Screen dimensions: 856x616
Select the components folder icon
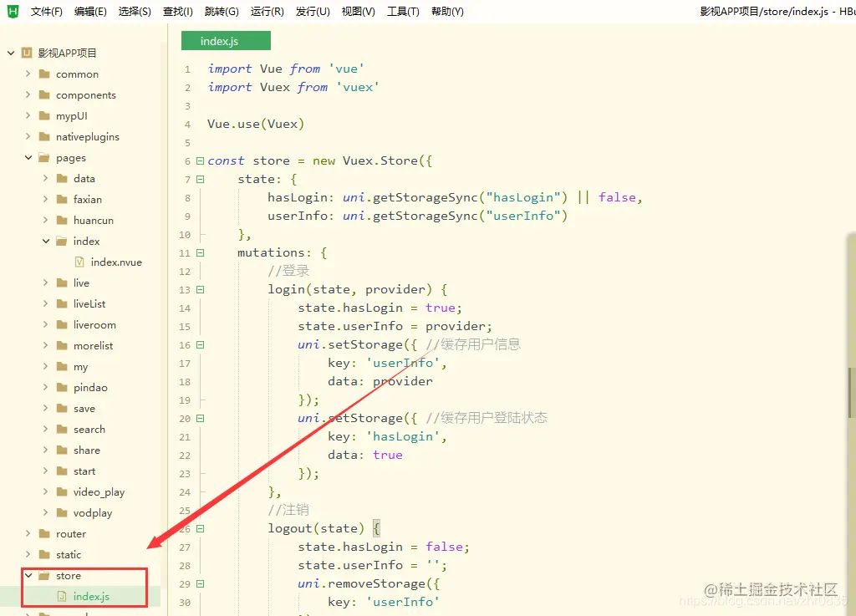[45, 95]
